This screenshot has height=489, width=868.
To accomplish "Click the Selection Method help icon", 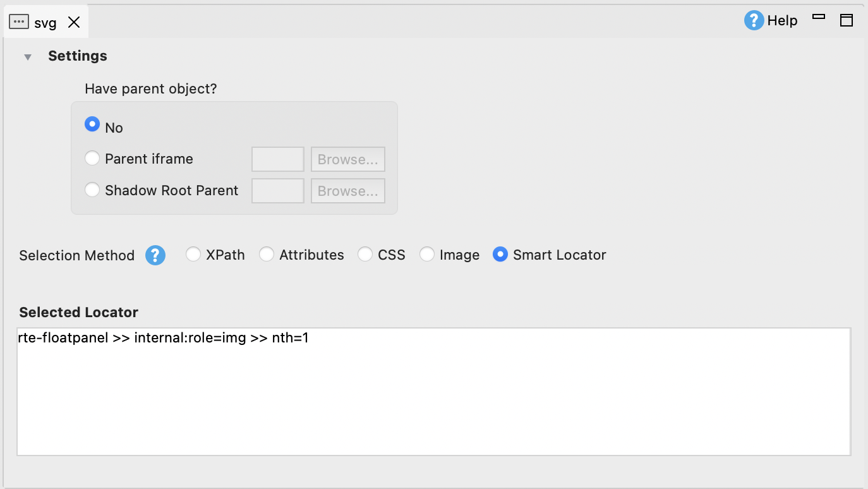I will pos(155,255).
